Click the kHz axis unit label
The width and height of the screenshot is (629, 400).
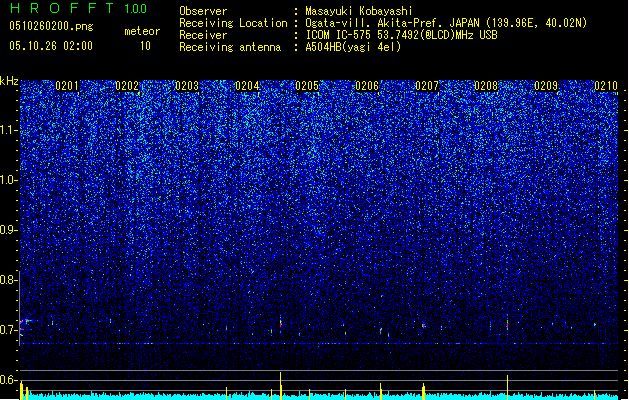pos(9,81)
